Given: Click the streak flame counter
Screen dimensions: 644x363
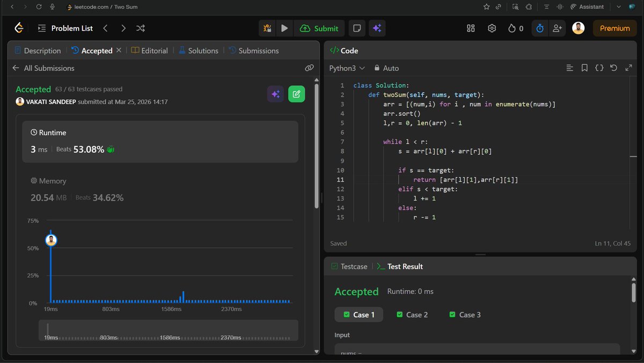Looking at the screenshot, I should click(x=516, y=28).
